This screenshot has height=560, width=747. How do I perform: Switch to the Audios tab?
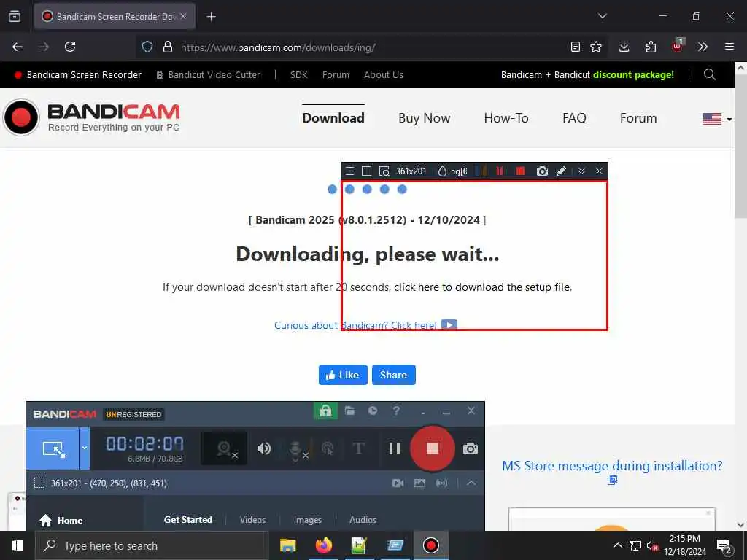pos(363,519)
